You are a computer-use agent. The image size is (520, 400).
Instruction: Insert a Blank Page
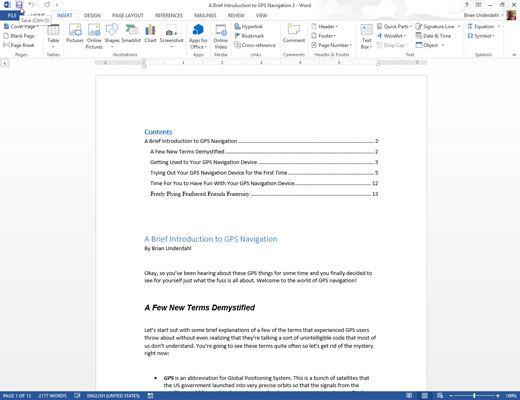(19, 36)
